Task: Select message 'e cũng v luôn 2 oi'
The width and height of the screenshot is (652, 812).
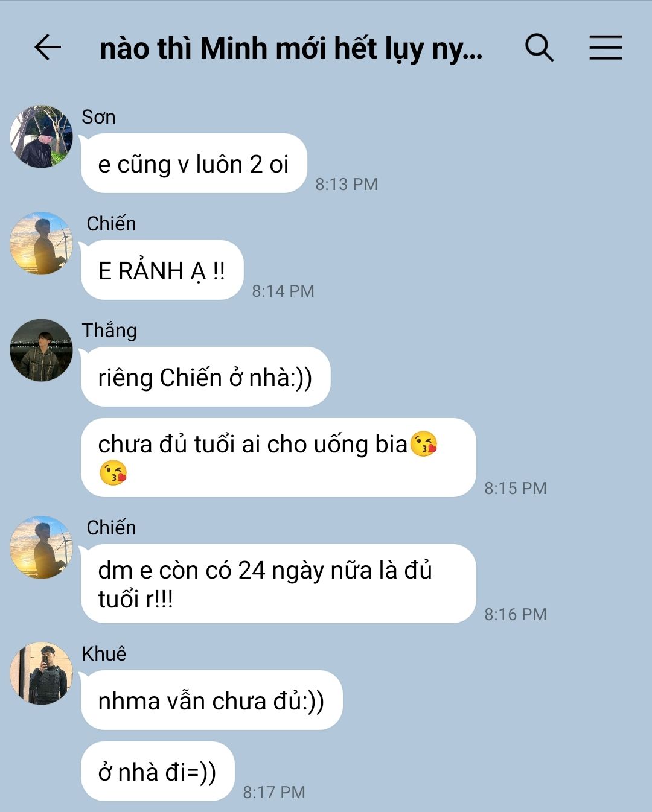Action: [x=194, y=163]
